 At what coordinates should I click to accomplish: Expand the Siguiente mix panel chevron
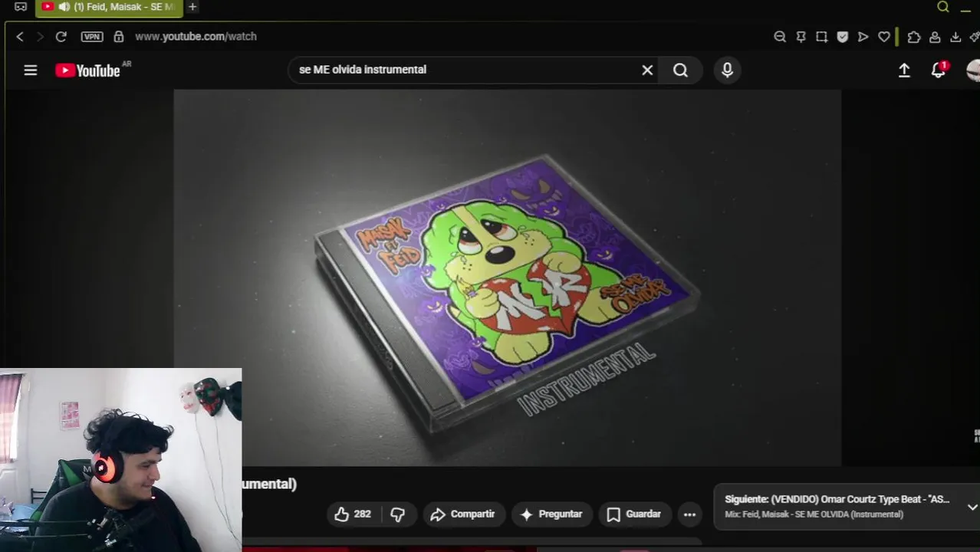pyautogui.click(x=972, y=507)
